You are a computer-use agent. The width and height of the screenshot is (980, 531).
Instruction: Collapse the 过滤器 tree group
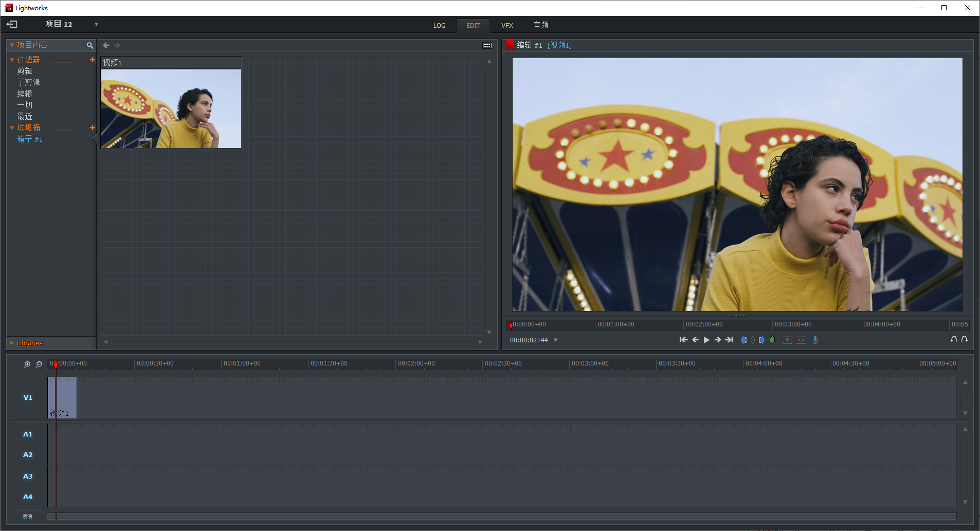(12, 60)
